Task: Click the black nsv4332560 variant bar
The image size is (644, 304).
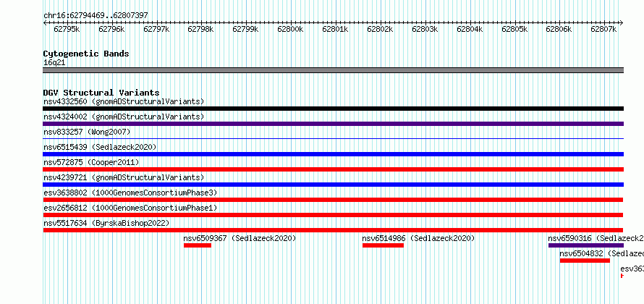Action: [333, 109]
